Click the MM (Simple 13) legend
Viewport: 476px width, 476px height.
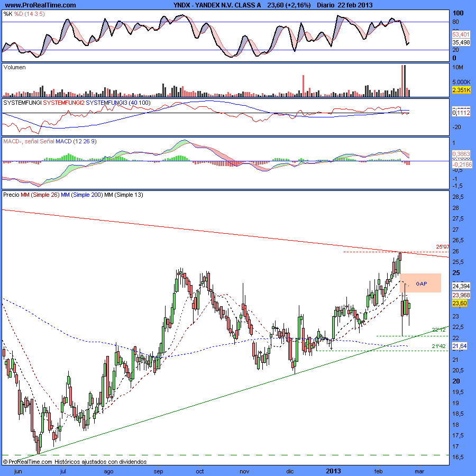[x=124, y=195]
